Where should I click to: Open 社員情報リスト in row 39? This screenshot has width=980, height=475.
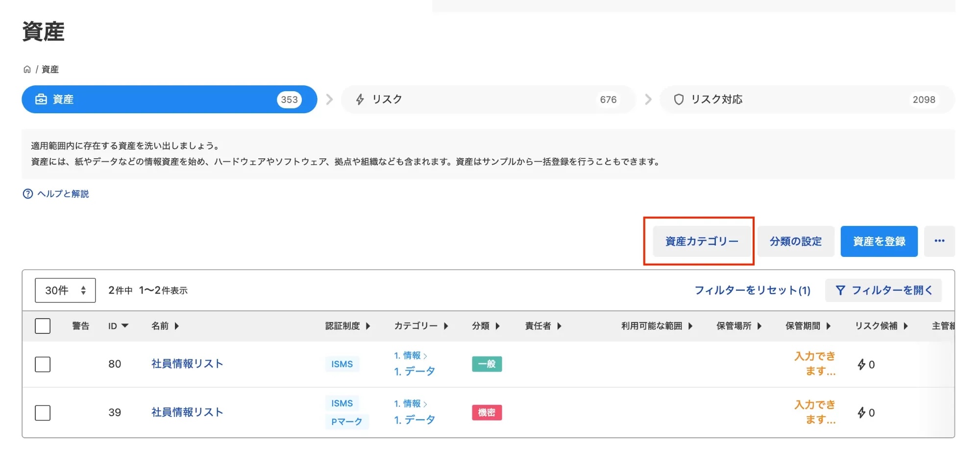point(187,412)
